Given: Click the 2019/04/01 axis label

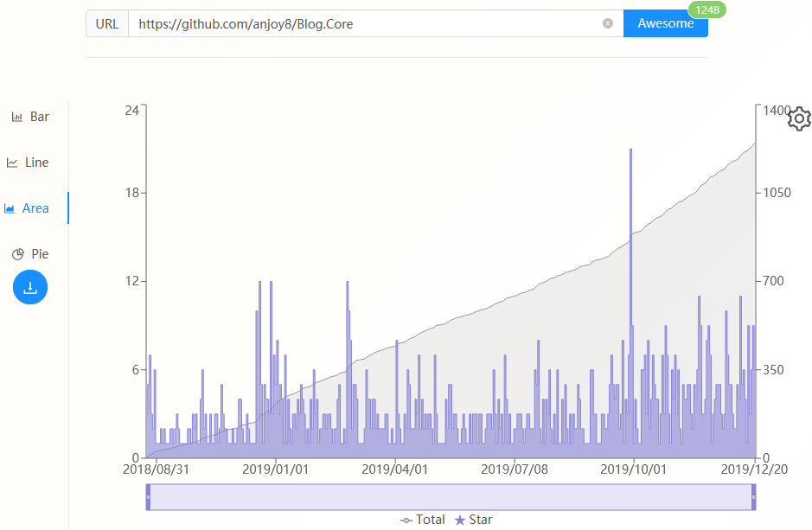Looking at the screenshot, I should [x=394, y=469].
